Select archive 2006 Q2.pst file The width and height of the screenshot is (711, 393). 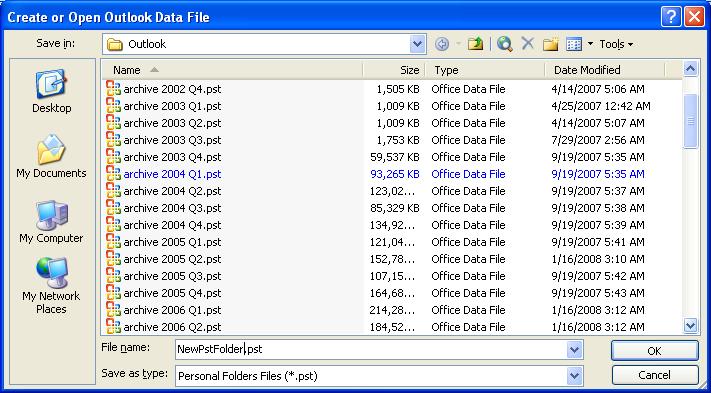pos(172,327)
